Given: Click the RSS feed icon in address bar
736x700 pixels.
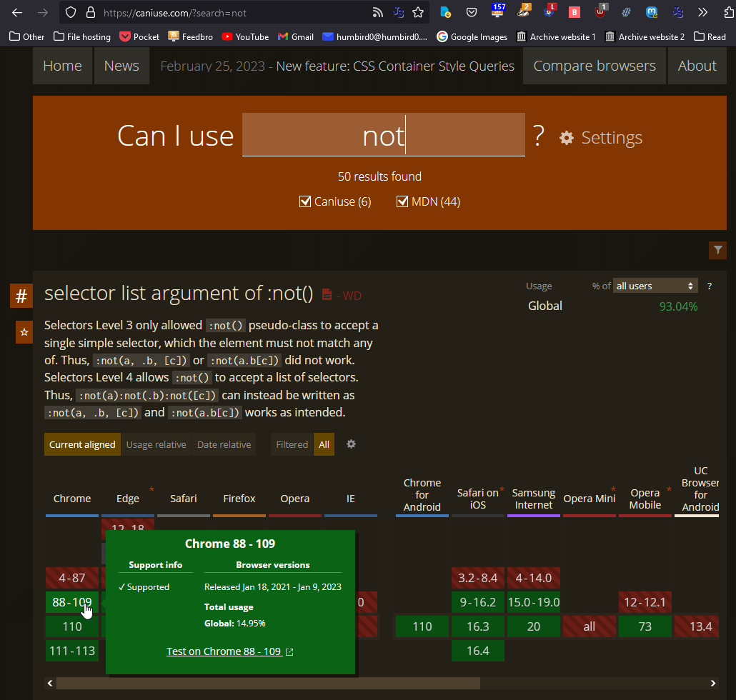Looking at the screenshot, I should tap(377, 12).
